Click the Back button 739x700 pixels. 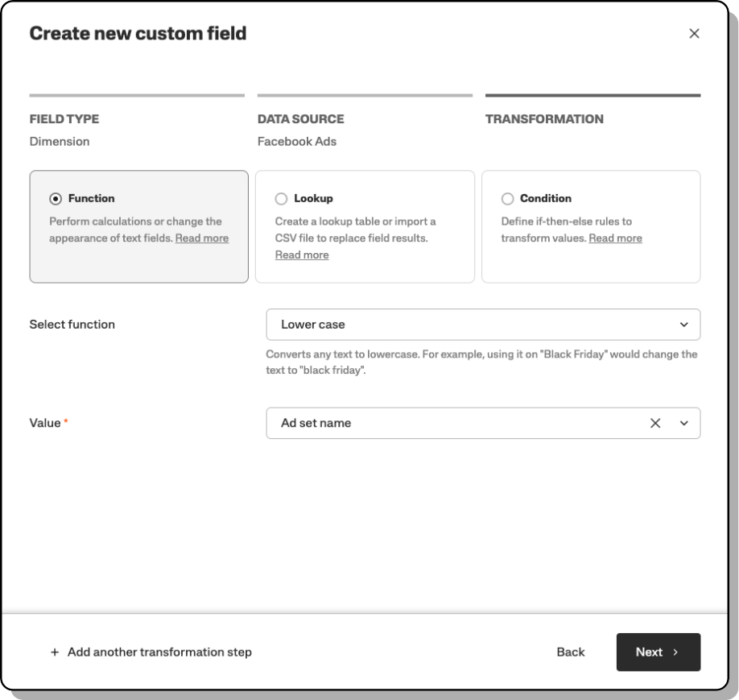(x=571, y=652)
